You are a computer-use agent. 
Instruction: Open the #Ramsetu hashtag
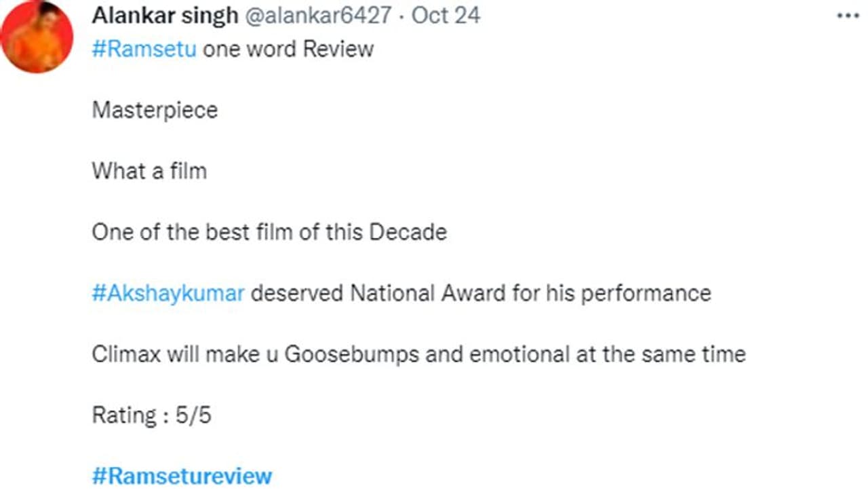coord(144,50)
